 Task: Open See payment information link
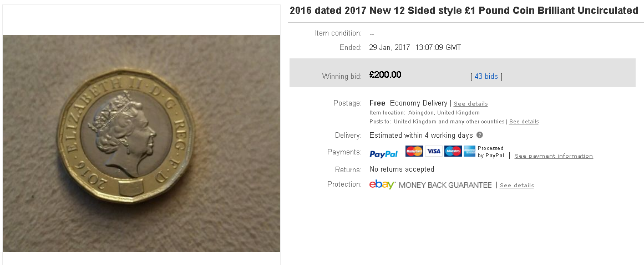click(554, 156)
